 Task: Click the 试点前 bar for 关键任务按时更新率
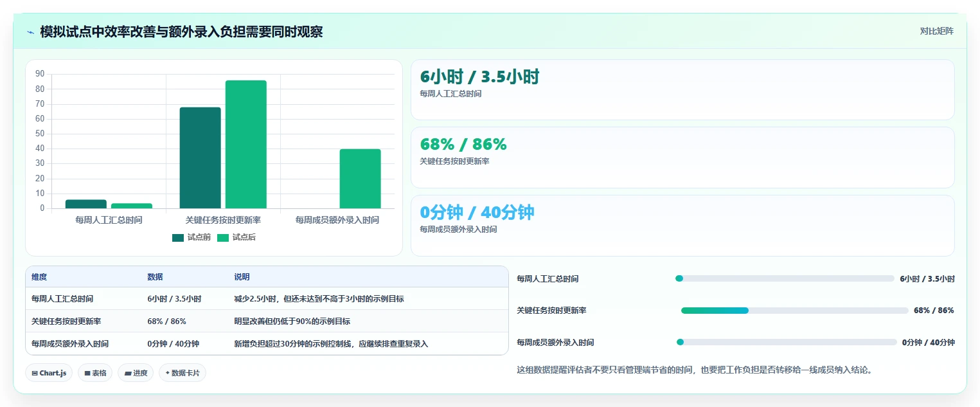pyautogui.click(x=200, y=158)
